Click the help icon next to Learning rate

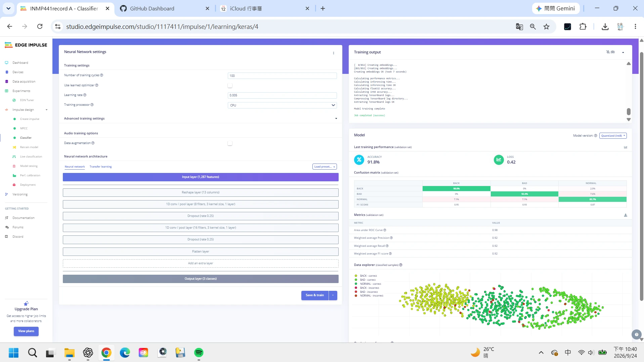(x=85, y=95)
